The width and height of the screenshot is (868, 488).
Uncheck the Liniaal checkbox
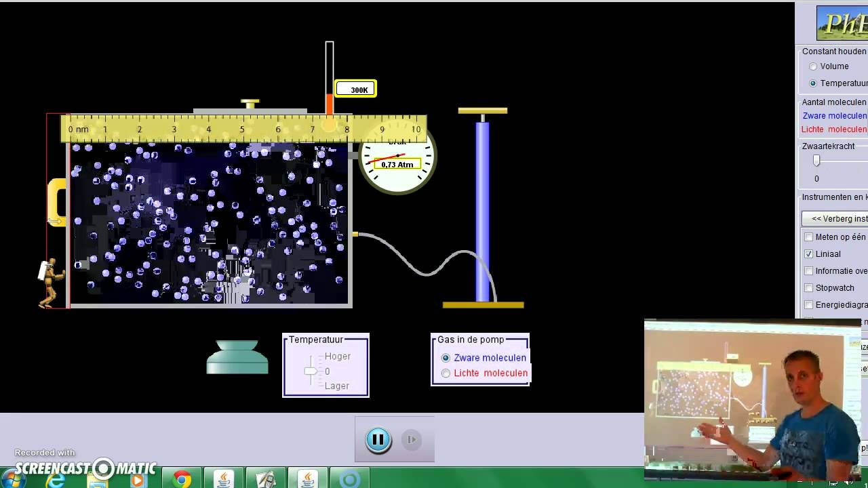click(x=808, y=254)
